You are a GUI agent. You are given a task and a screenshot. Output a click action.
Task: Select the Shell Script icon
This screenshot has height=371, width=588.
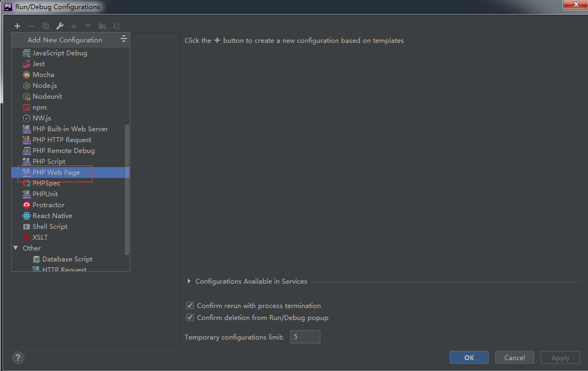pyautogui.click(x=27, y=227)
